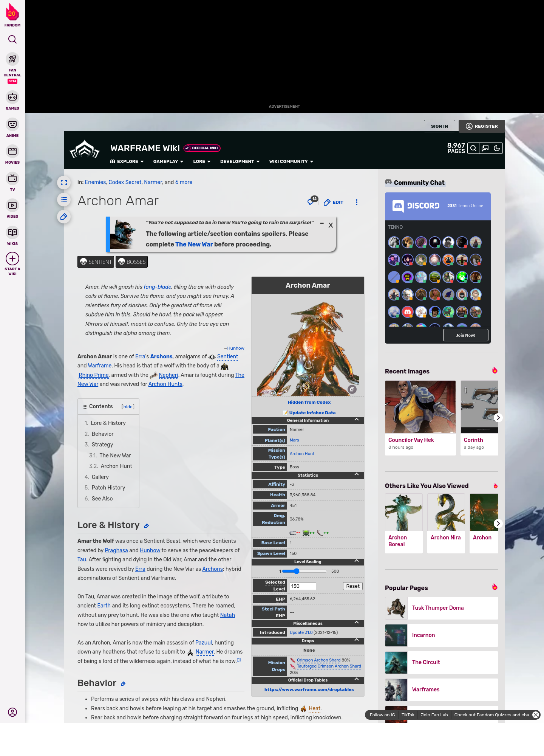
Task: Click Follow on IG link
Action: point(382,715)
